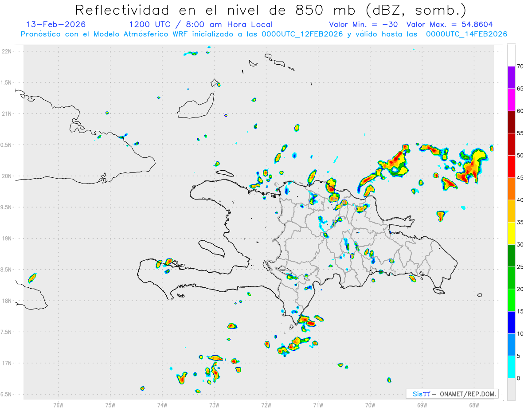Click the 'Pronóstico con el Modelo Atmosférico WRF' line
The height and width of the screenshot is (411, 532).
(264, 34)
